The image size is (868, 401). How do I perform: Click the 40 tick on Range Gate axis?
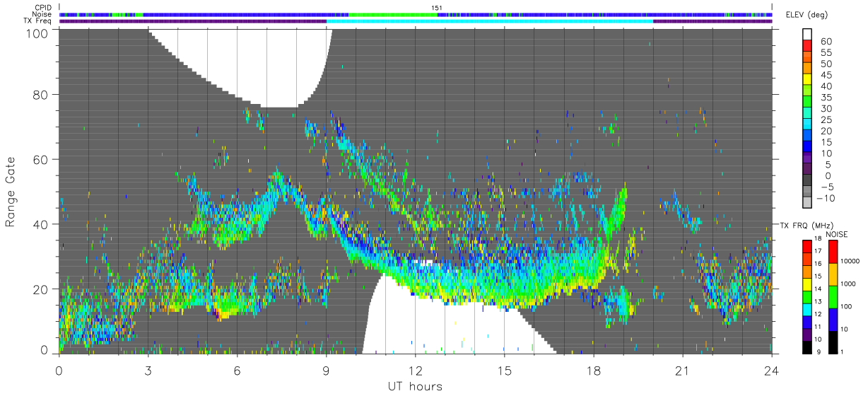point(39,224)
